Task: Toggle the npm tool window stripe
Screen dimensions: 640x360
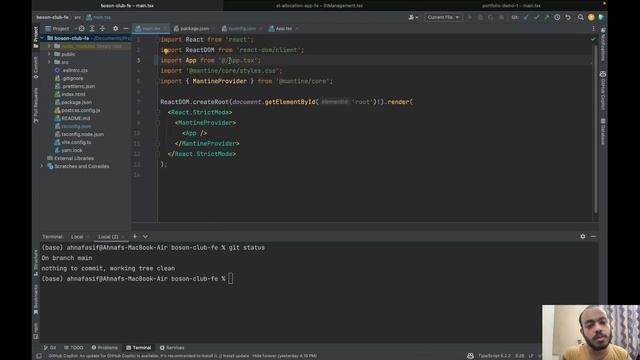Action: point(36,331)
